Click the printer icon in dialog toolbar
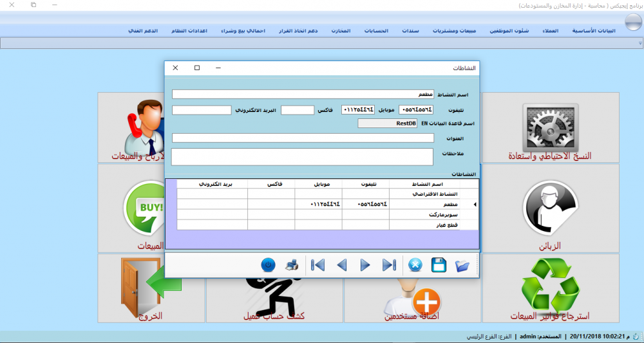Image resolution: width=644 pixels, height=343 pixels. [292, 266]
